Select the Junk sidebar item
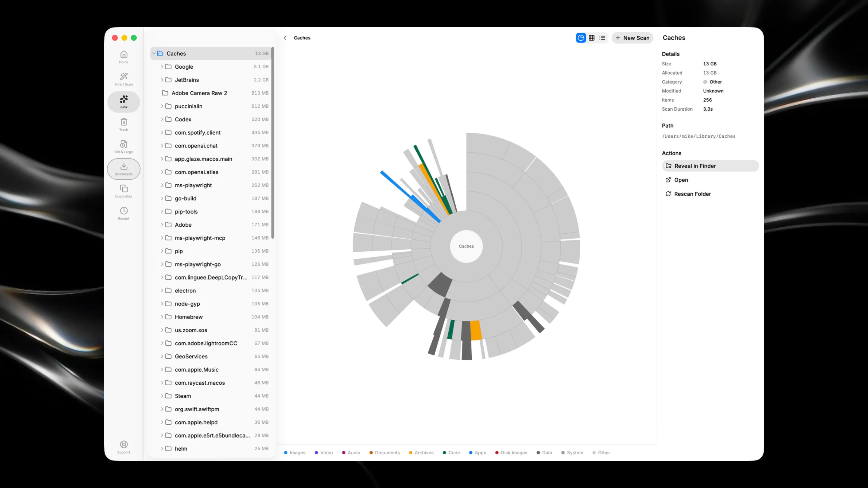The width and height of the screenshot is (868, 488). [x=124, y=102]
